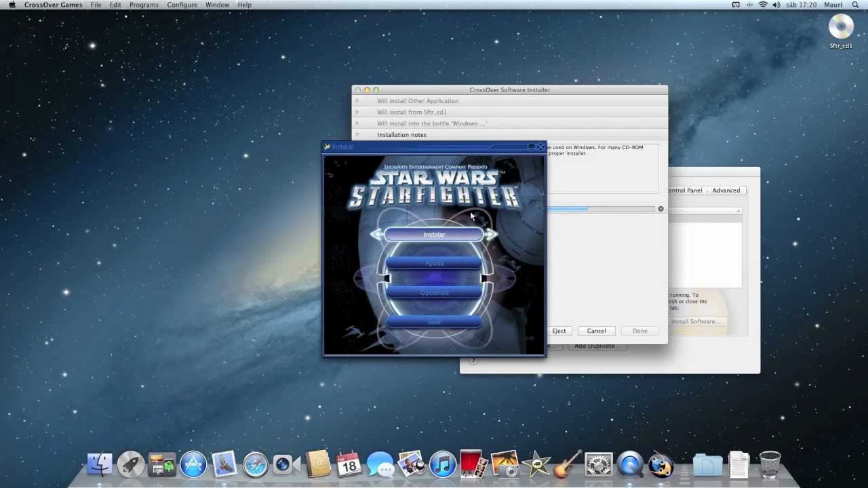Screen dimensions: 868x488
Task: Open the File menu
Action: pyautogui.click(x=96, y=5)
